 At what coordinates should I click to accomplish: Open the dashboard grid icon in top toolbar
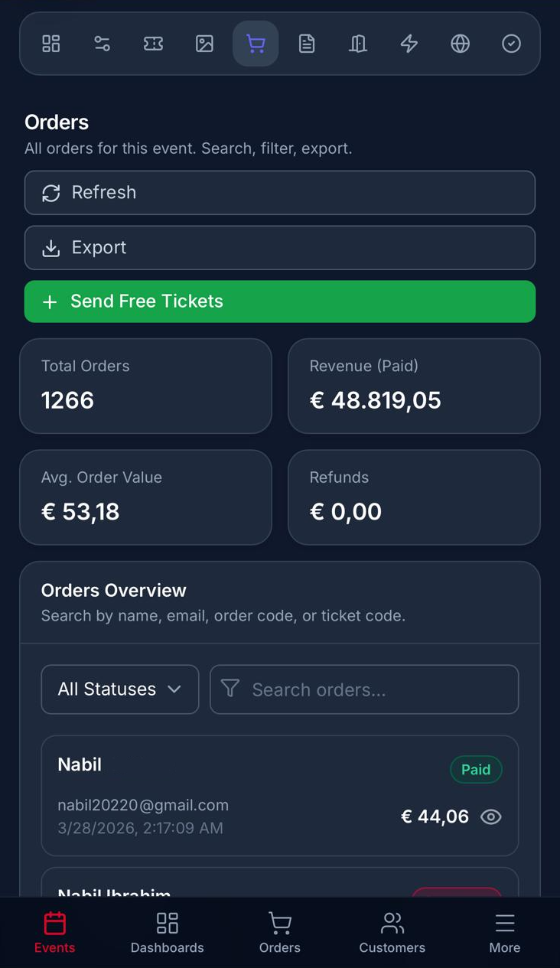point(51,44)
